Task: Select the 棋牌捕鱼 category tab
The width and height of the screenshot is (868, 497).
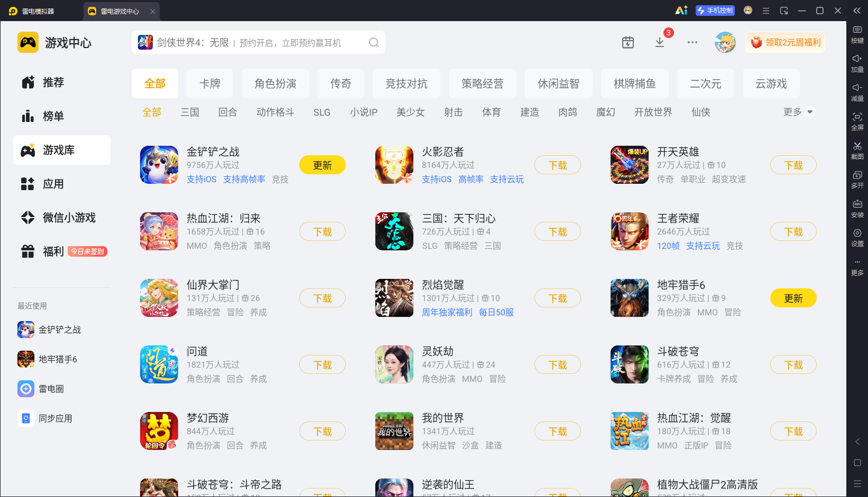Action: pyautogui.click(x=635, y=83)
